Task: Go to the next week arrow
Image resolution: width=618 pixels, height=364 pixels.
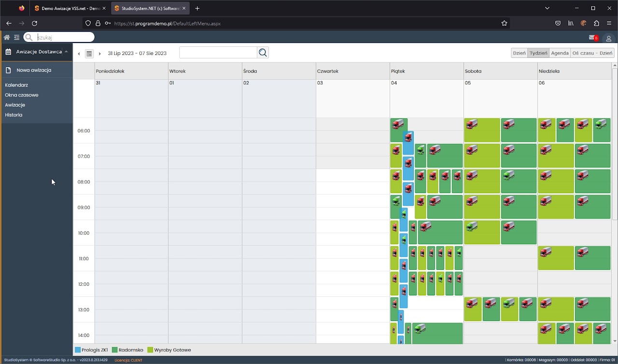Action: pyautogui.click(x=100, y=54)
